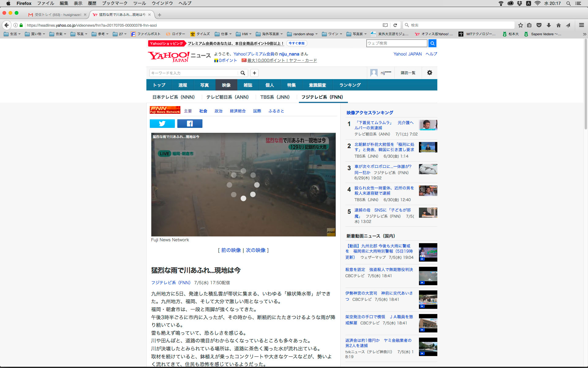Reload page with Firefox refresh icon
This screenshot has height=368, width=588.
(x=395, y=25)
